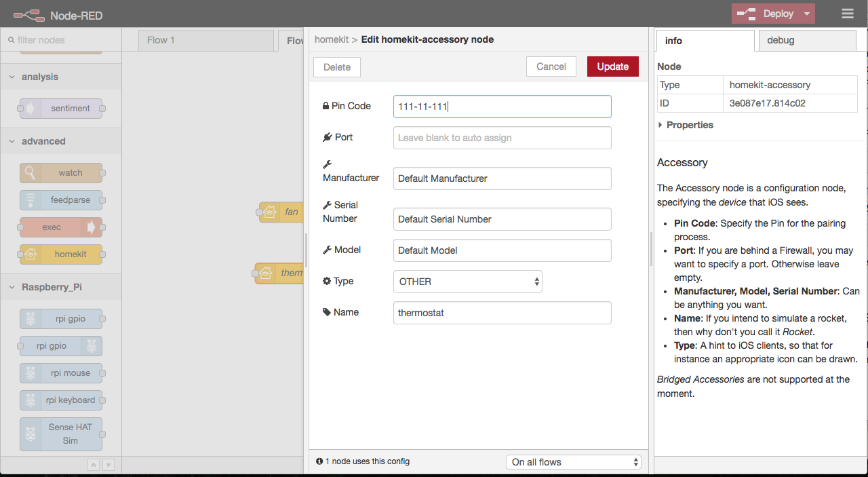Click the Node-RED logo icon
The width and height of the screenshot is (868, 477).
29,14
